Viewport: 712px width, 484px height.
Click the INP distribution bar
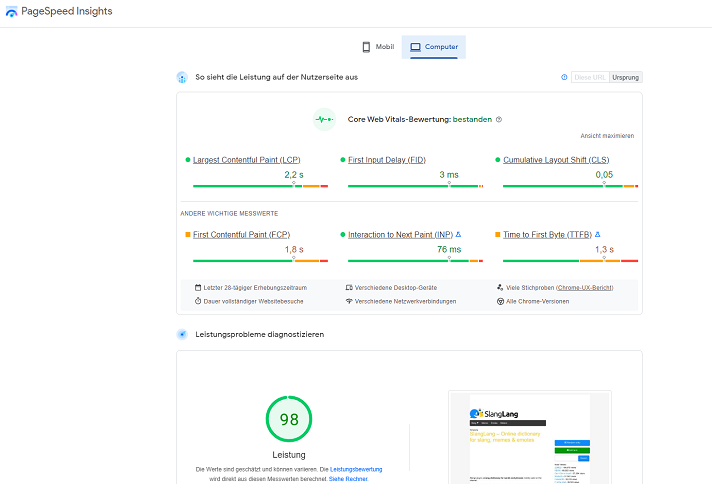[x=415, y=261]
